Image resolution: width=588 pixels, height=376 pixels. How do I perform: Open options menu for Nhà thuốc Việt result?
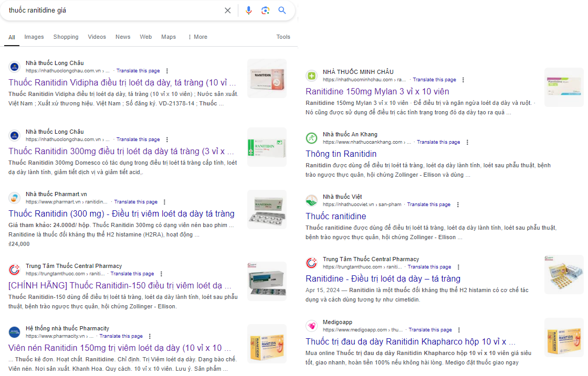click(458, 205)
